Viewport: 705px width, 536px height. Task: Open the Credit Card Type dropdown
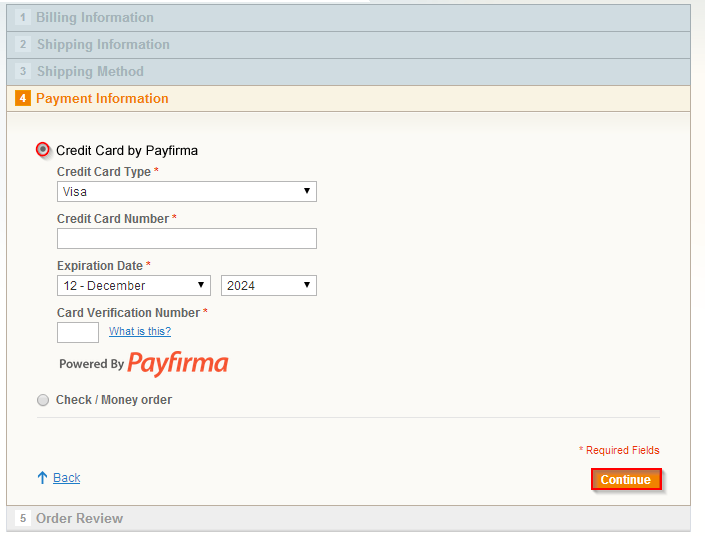187,192
